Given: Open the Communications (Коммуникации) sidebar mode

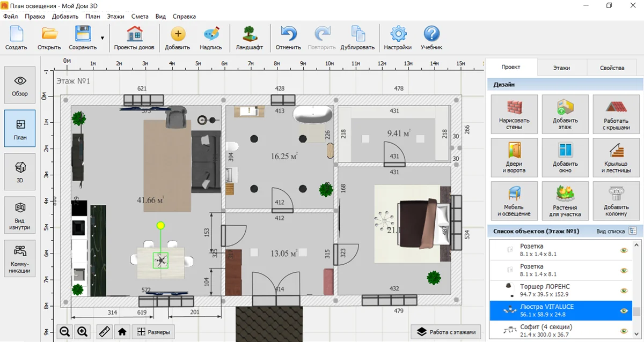Looking at the screenshot, I should [20, 258].
